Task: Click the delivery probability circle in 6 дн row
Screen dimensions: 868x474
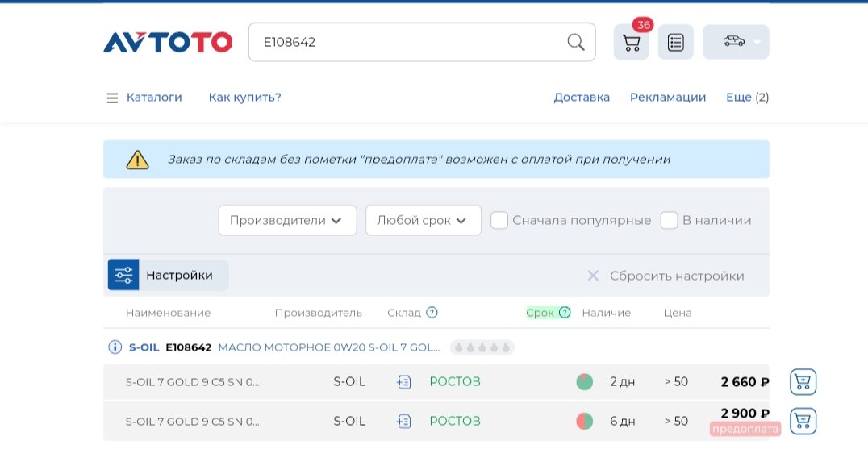Action: [x=585, y=422]
